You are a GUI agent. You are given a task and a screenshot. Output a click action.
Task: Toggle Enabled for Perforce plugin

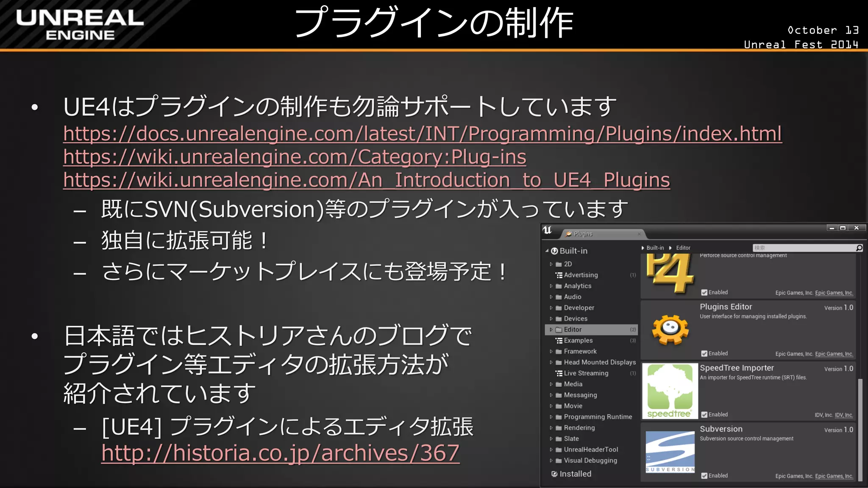click(x=704, y=293)
